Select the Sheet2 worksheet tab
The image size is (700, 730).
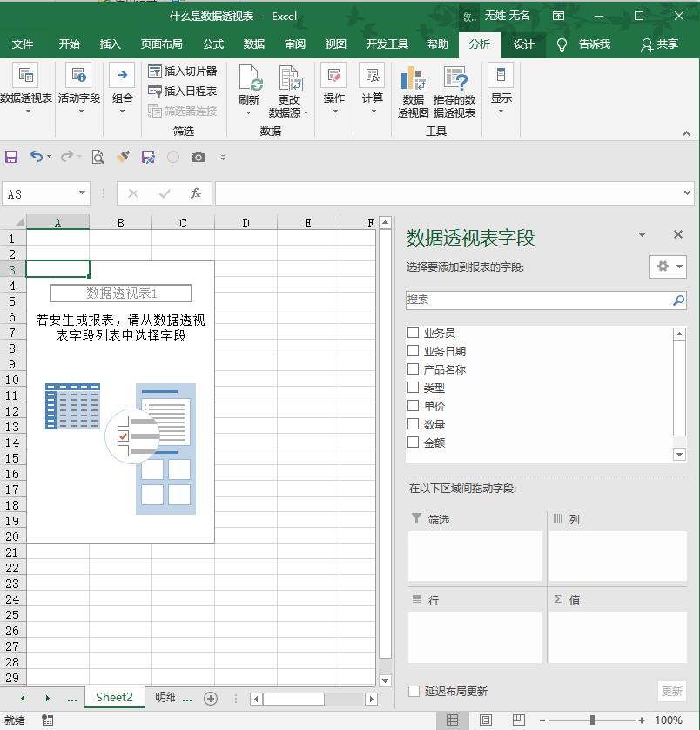click(113, 697)
